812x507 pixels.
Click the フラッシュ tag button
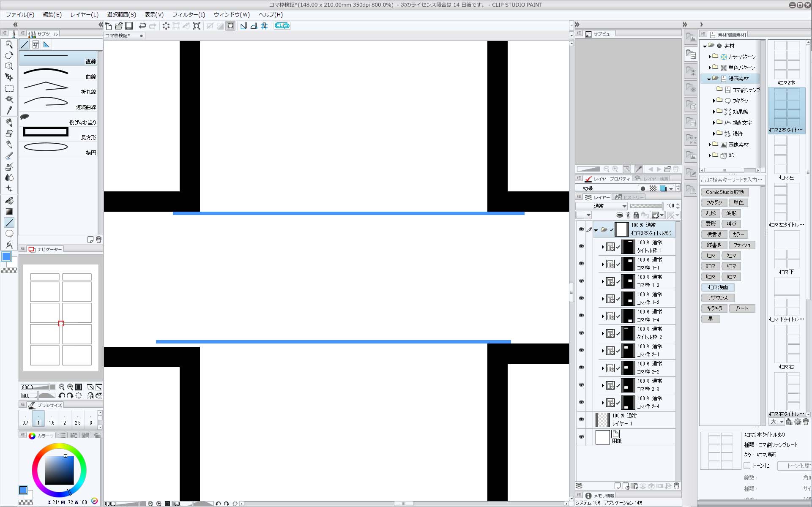pyautogui.click(x=742, y=245)
